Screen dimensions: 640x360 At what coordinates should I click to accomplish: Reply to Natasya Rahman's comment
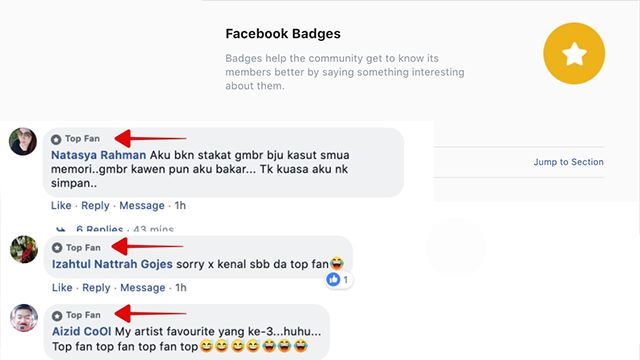pyautogui.click(x=95, y=205)
